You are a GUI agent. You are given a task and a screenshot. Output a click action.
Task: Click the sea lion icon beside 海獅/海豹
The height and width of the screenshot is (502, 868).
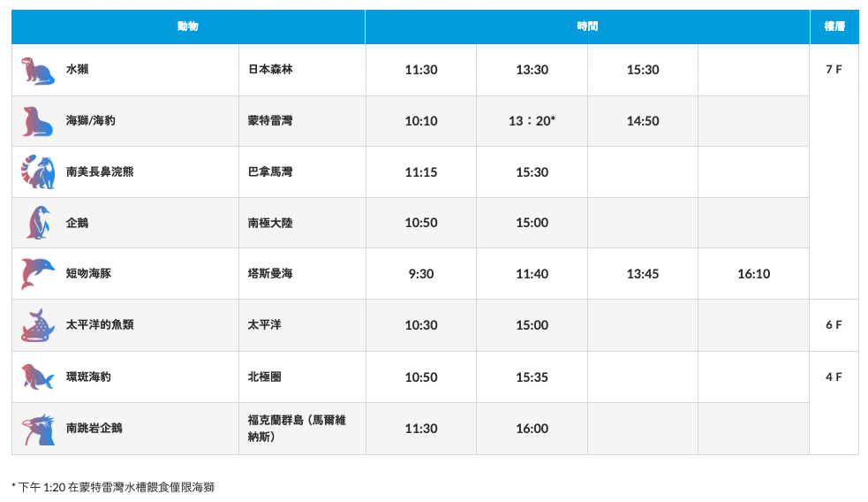pyautogui.click(x=38, y=121)
